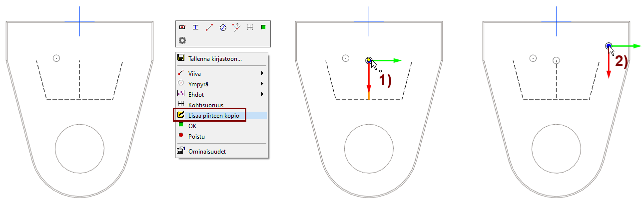
Task: Click the yellow origin point in middle drawing
Action: coord(369,60)
